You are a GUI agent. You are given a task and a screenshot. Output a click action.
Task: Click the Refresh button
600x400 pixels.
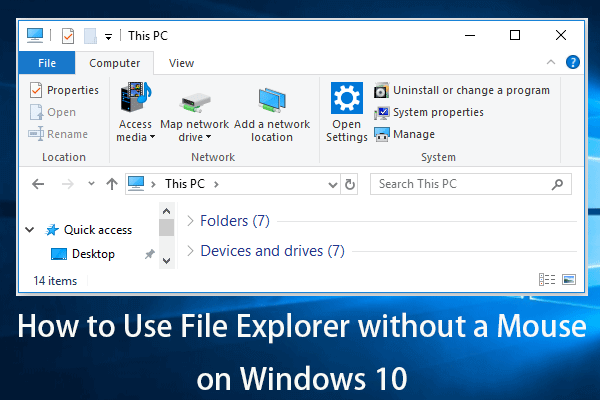pyautogui.click(x=349, y=184)
